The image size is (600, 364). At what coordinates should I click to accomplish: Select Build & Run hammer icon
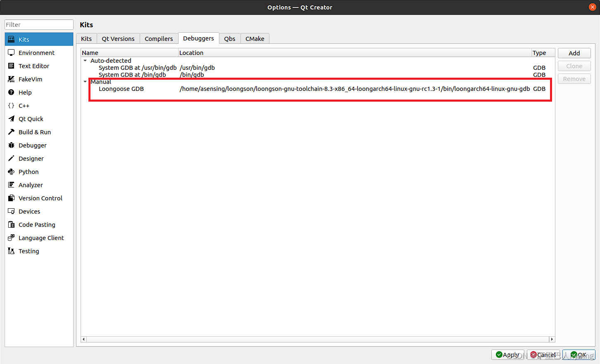pyautogui.click(x=11, y=132)
